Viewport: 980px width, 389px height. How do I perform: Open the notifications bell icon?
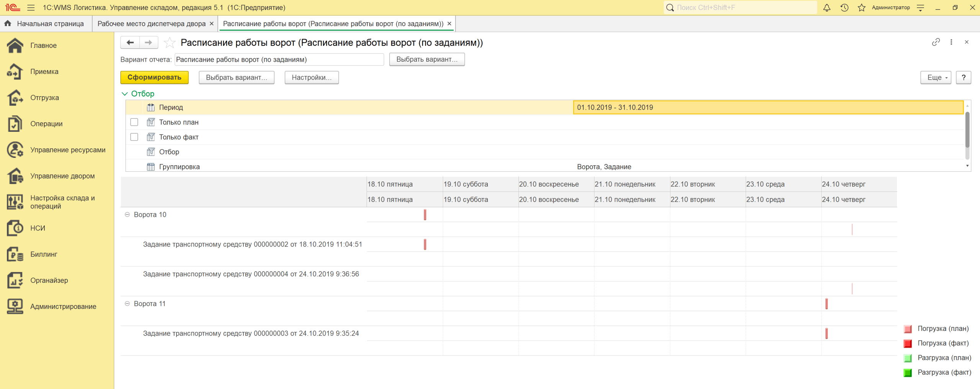(x=827, y=8)
